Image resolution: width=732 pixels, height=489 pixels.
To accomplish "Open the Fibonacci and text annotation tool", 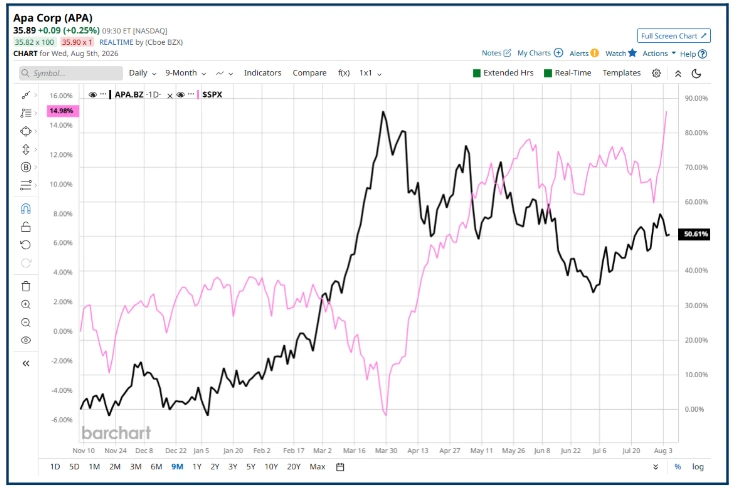I will 26,113.
